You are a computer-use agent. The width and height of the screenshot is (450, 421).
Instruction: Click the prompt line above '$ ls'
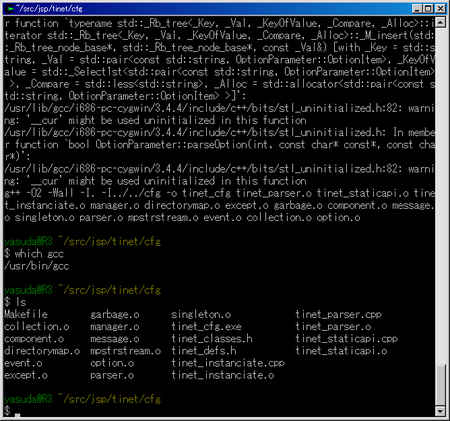pyautogui.click(x=82, y=290)
